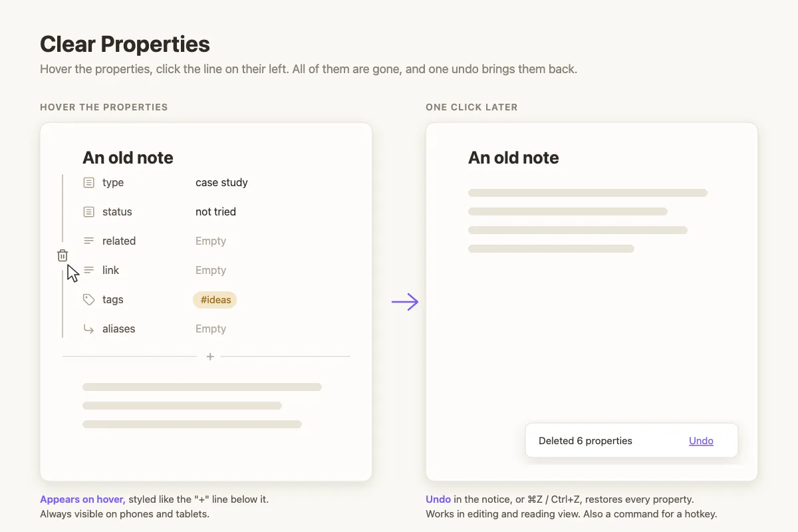Click the 'tags' property name
This screenshot has height=532, width=798.
click(113, 299)
